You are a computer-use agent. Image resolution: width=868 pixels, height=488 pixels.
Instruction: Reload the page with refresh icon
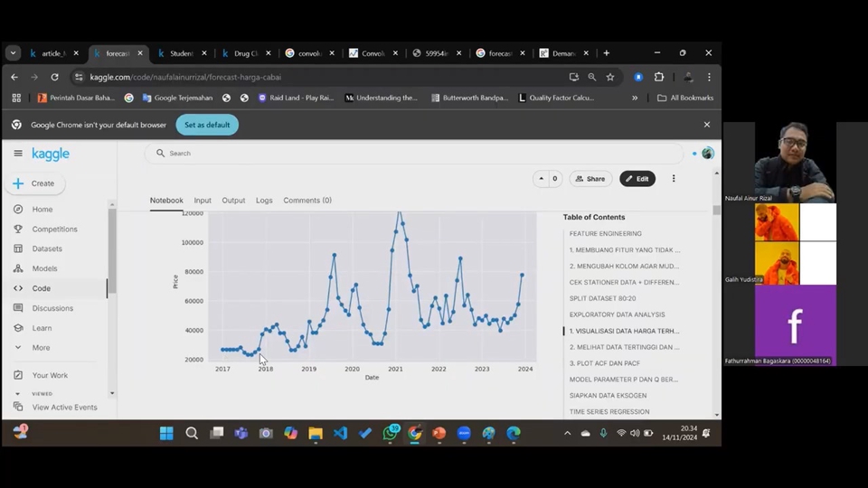point(54,77)
